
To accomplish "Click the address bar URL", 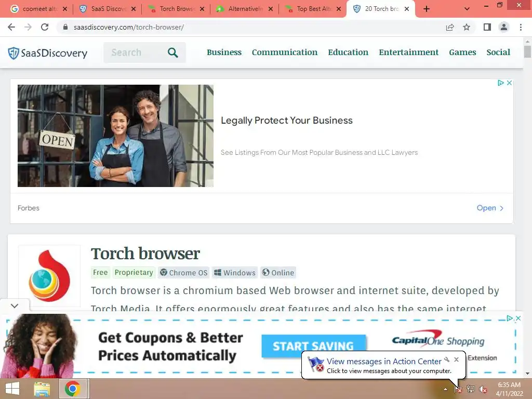I will (x=129, y=27).
